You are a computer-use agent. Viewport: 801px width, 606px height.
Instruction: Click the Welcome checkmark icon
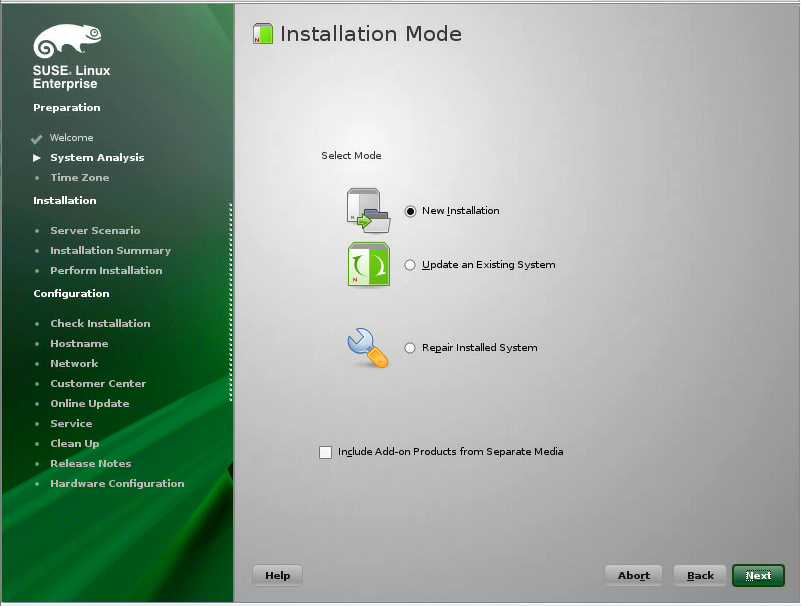click(36, 138)
